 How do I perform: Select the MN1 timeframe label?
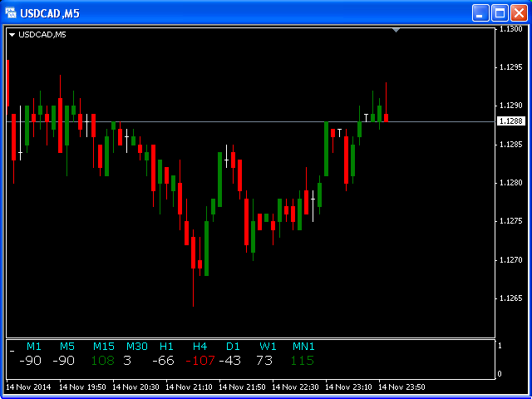(x=303, y=346)
